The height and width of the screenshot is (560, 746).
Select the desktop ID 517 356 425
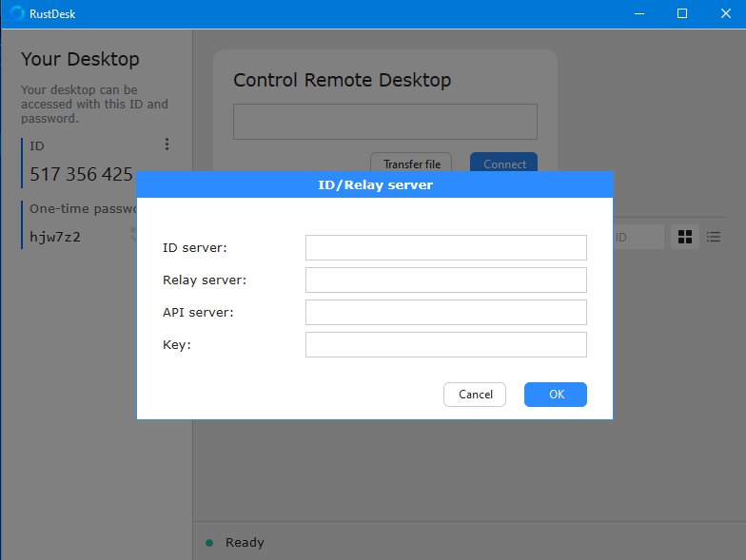coord(82,175)
